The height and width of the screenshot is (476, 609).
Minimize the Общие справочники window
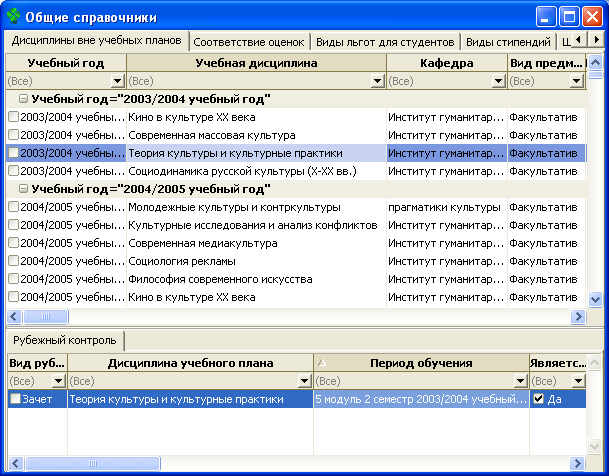(x=545, y=17)
